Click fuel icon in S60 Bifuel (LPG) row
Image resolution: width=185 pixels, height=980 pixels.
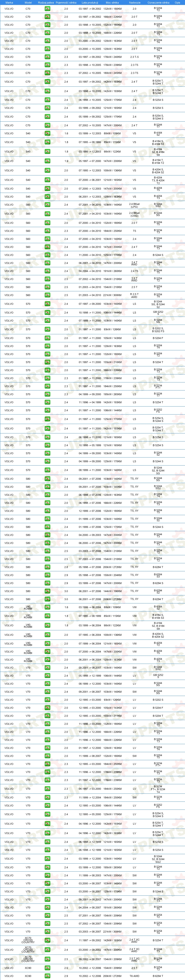pos(47,205)
